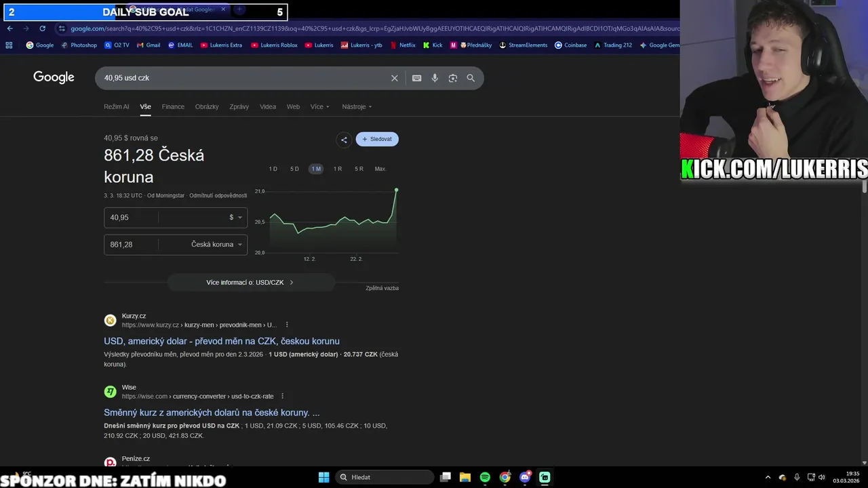The width and height of the screenshot is (868, 488).
Task: Expand Více informací o: USD/CZK
Action: coord(250,283)
